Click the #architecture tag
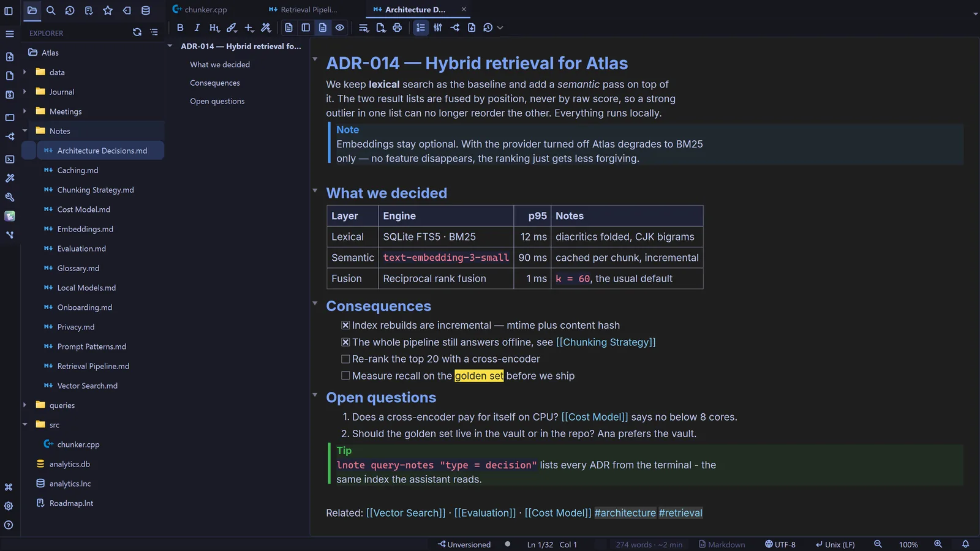The width and height of the screenshot is (980, 551). tap(625, 513)
